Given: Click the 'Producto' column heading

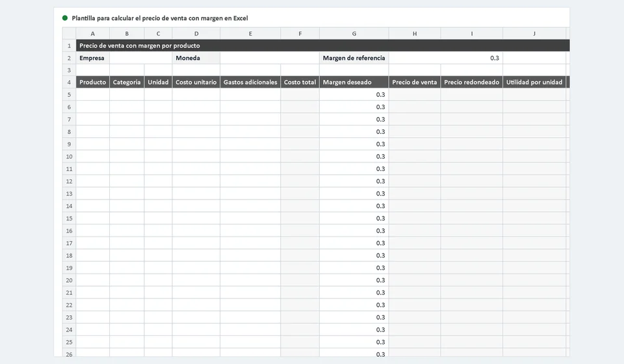Looking at the screenshot, I should pos(93,83).
